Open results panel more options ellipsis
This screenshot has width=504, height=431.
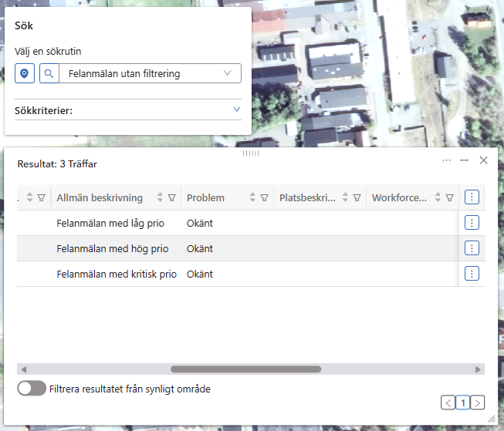click(447, 160)
